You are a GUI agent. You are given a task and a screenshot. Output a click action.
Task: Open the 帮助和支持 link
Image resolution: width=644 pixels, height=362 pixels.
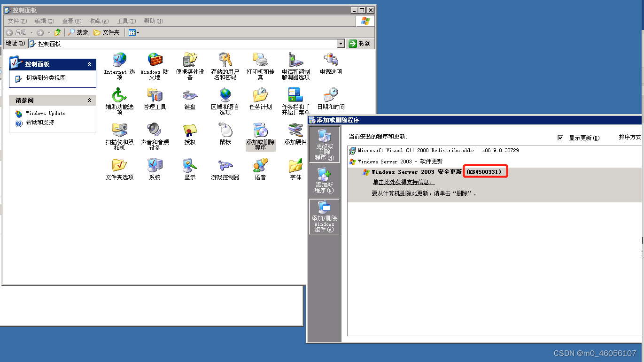(x=40, y=123)
